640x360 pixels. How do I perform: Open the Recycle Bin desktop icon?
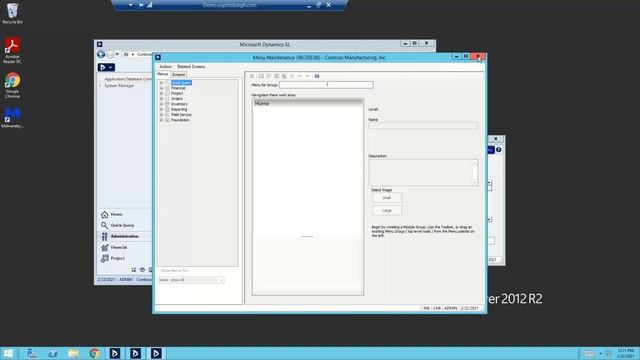12,13
